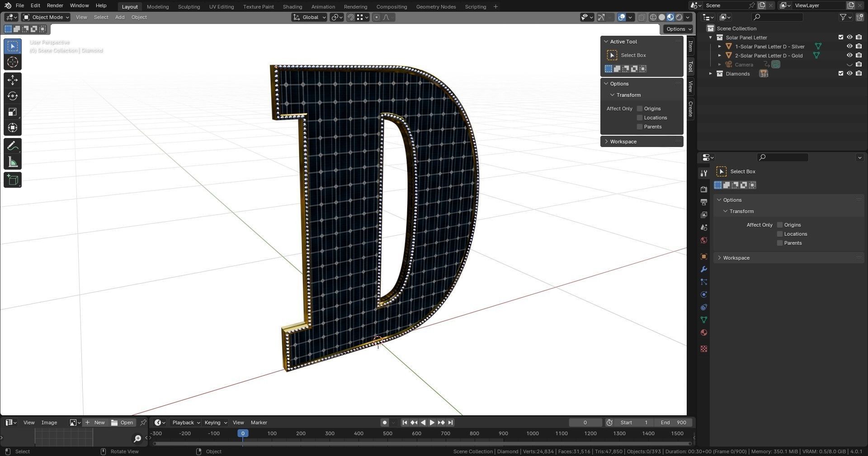The image size is (868, 456).
Task: Enable Locations in the Properties editor
Action: [x=780, y=234]
